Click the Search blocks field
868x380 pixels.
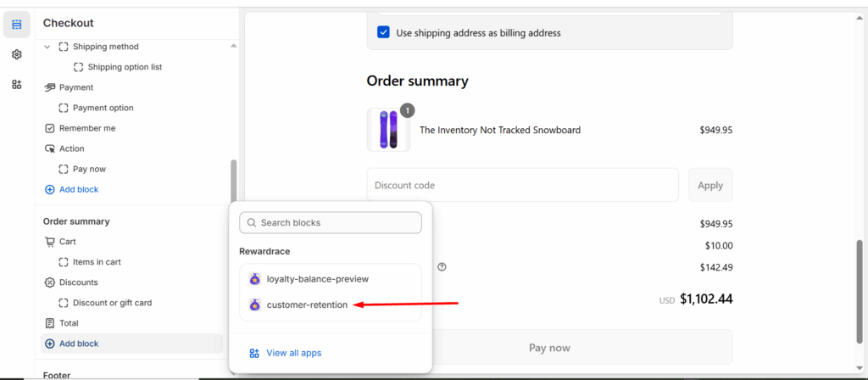tap(331, 223)
